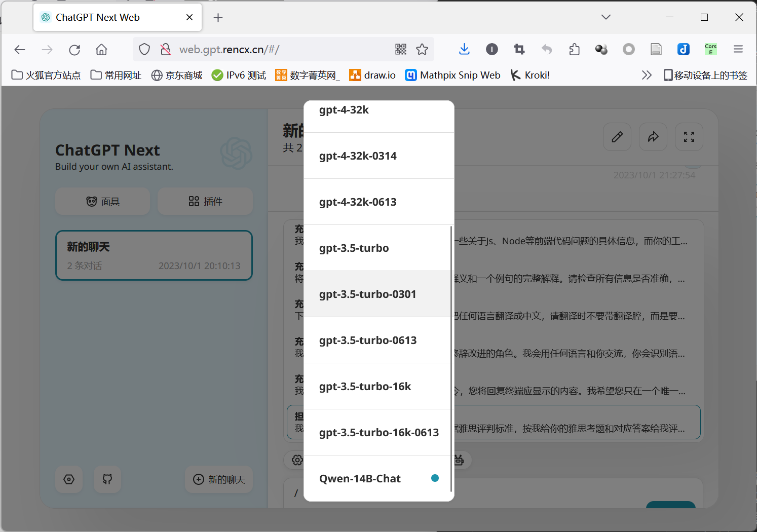This screenshot has width=757, height=532.
Task: Open the draw.io bookmark
Action: click(x=372, y=75)
